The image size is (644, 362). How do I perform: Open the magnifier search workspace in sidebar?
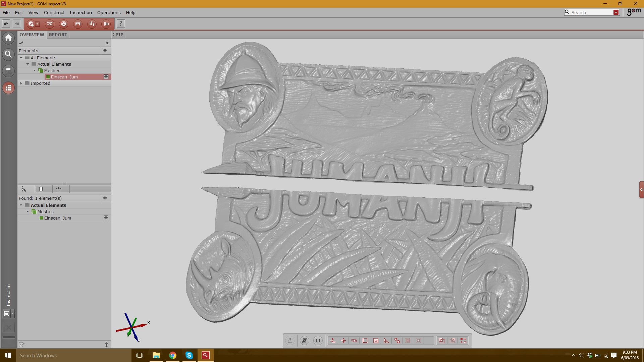tap(8, 54)
